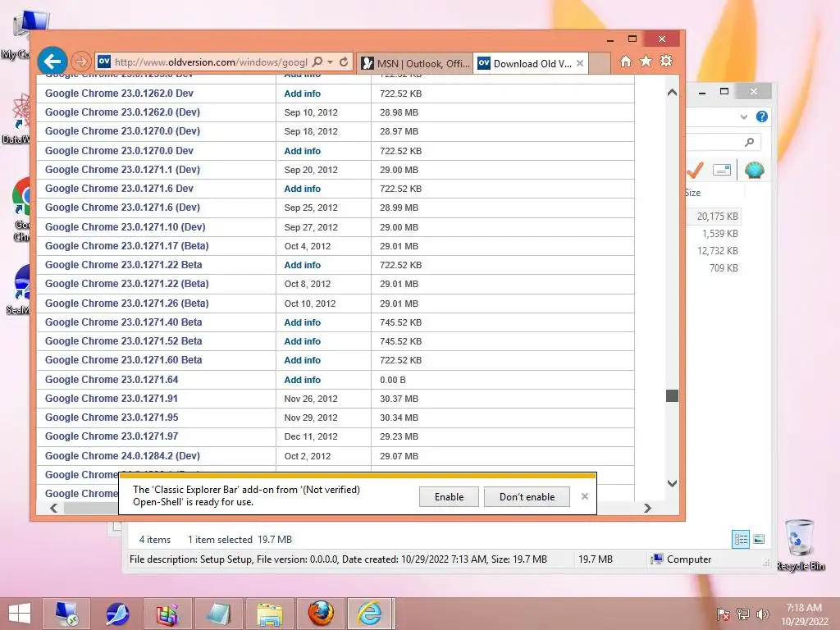Open the remote desktop taskbar icon
840x630 pixels.
66,614
